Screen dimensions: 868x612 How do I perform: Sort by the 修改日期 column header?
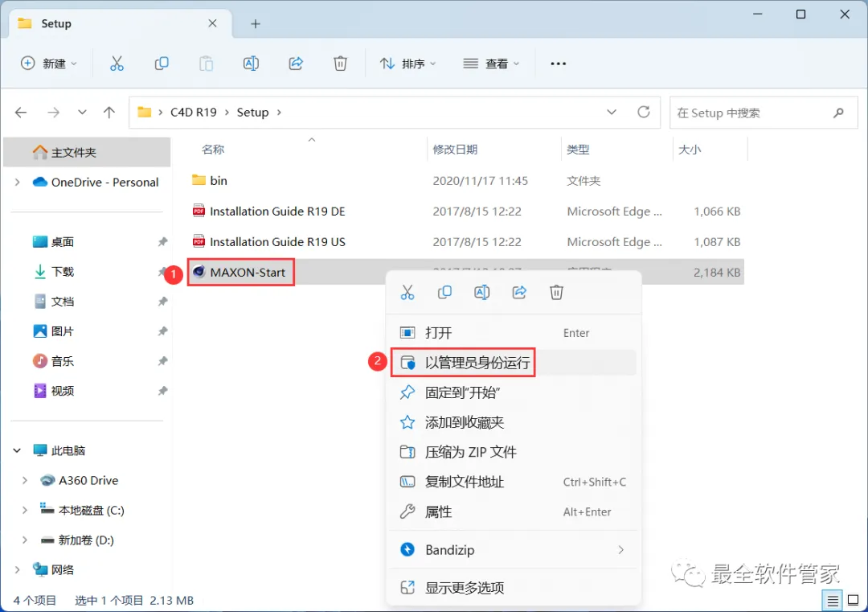click(455, 150)
